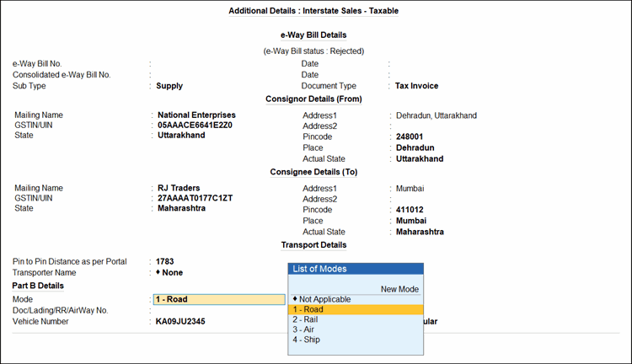This screenshot has height=364, width=632.
Task: Click consignor Mailing Name 'National Enterprises'
Action: (196, 115)
